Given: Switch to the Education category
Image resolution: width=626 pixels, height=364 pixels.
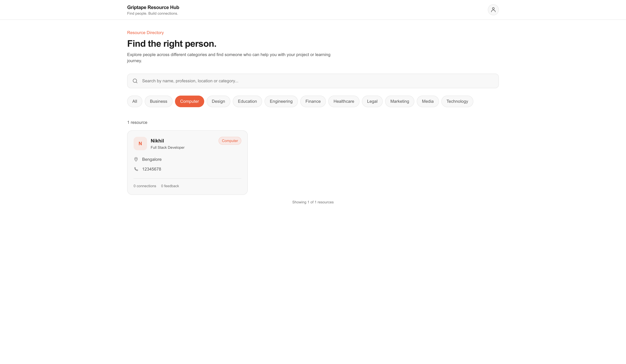Looking at the screenshot, I should click(x=247, y=101).
